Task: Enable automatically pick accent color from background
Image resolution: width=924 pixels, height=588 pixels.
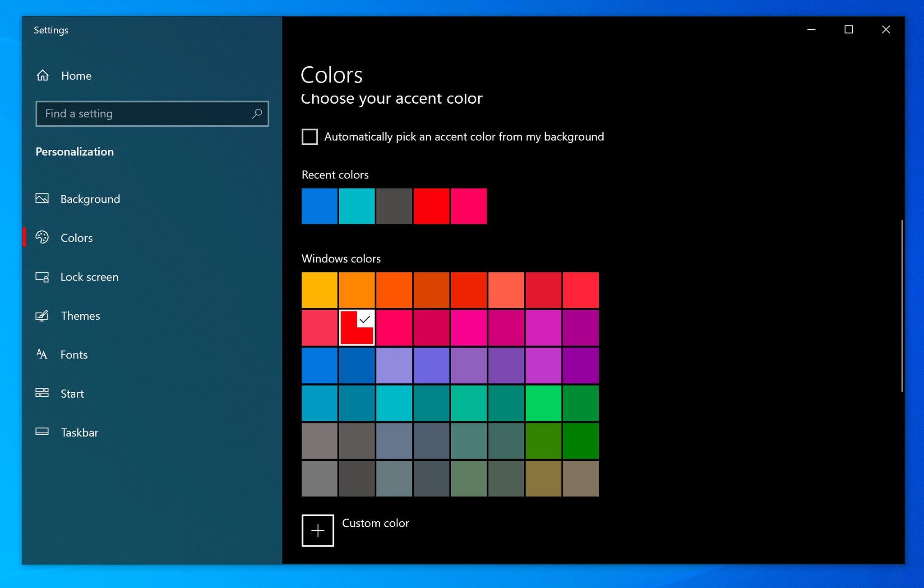Action: pos(310,137)
